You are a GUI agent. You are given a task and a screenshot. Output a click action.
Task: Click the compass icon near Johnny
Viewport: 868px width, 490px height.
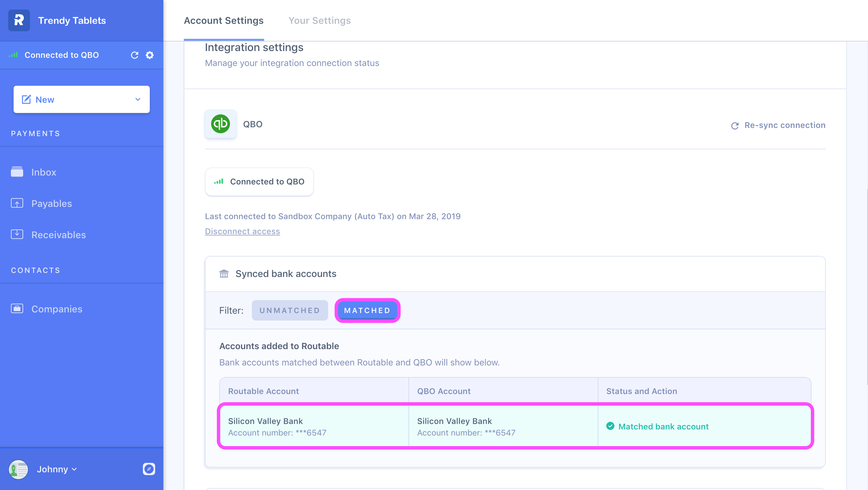point(149,469)
